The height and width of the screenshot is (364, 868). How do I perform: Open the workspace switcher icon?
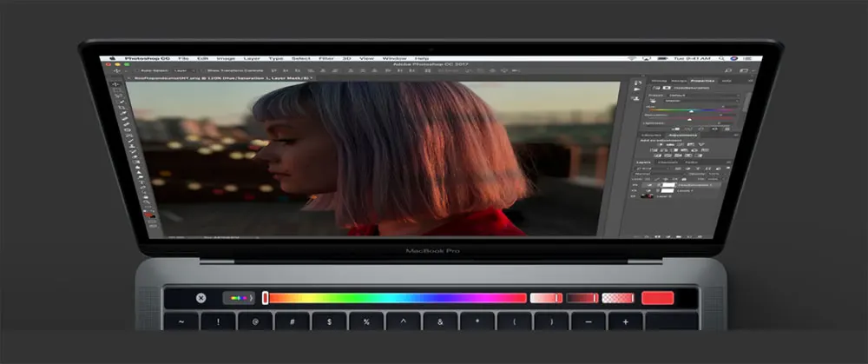point(744,71)
